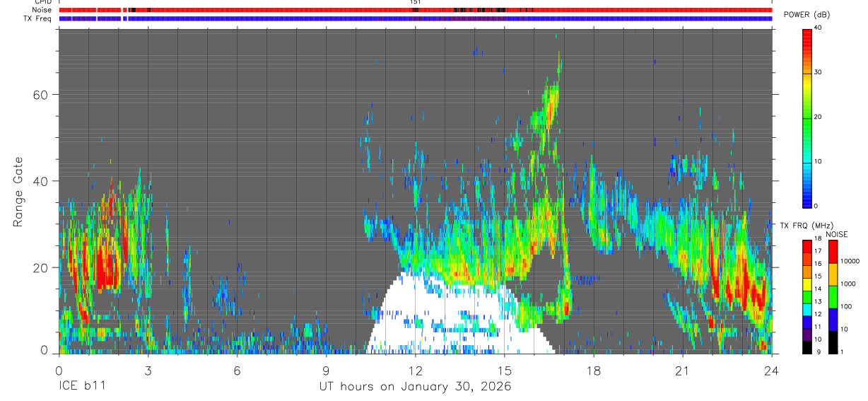Click the "100" noise legend label

click(847, 306)
